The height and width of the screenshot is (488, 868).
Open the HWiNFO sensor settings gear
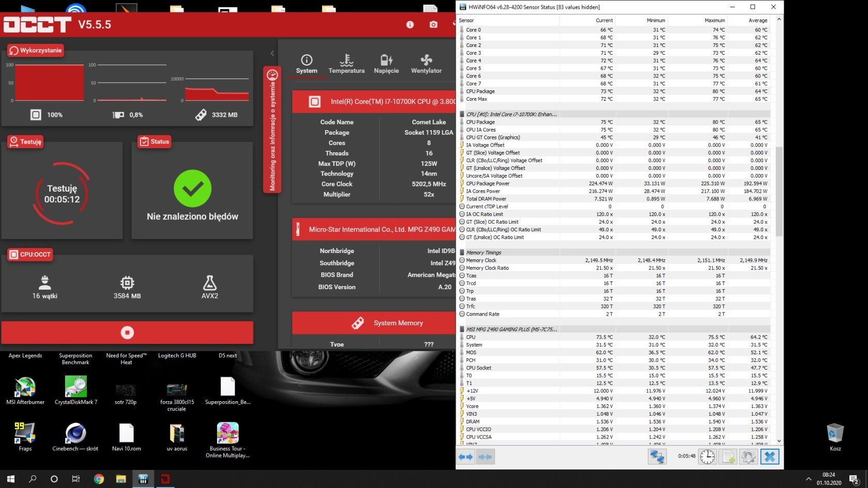[748, 456]
